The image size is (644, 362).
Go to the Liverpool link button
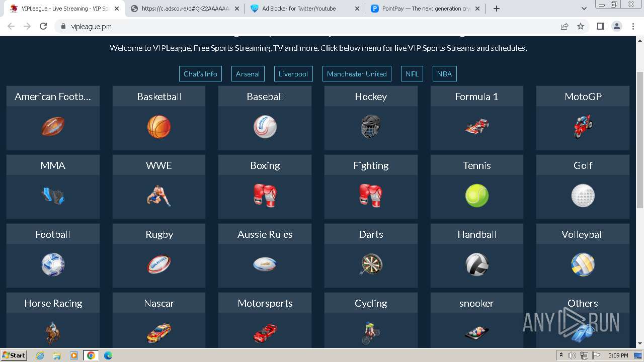pyautogui.click(x=293, y=74)
